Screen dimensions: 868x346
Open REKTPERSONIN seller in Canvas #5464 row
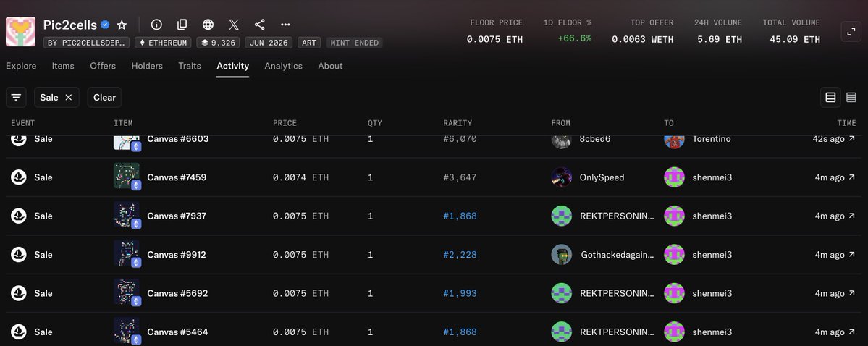point(617,332)
